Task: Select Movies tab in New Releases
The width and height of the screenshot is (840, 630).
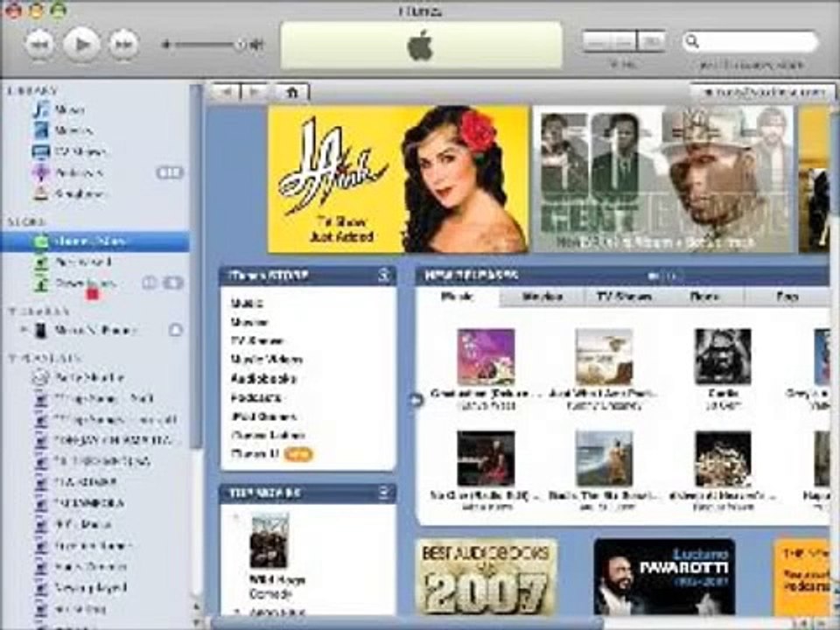Action: click(x=542, y=297)
